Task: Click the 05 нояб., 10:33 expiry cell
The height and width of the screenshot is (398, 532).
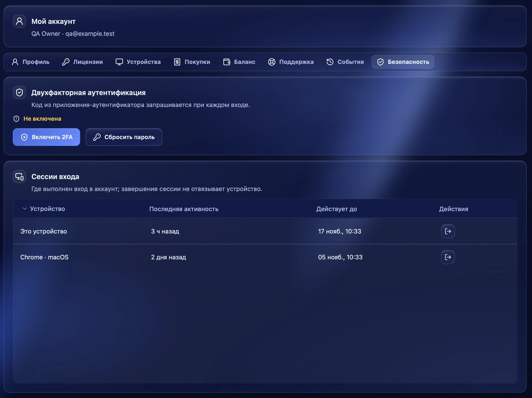Action: 340,257
